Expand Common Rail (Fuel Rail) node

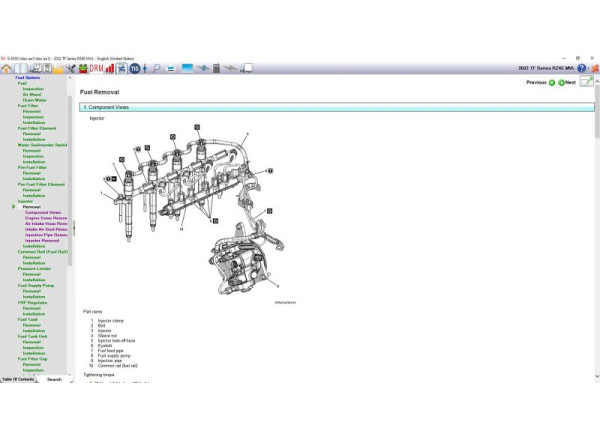(41, 251)
